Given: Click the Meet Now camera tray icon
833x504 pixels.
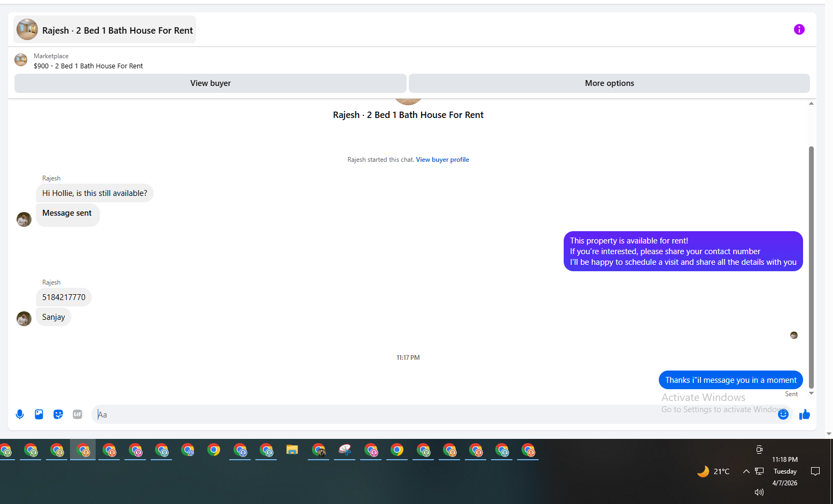Looking at the screenshot, I should click(759, 450).
